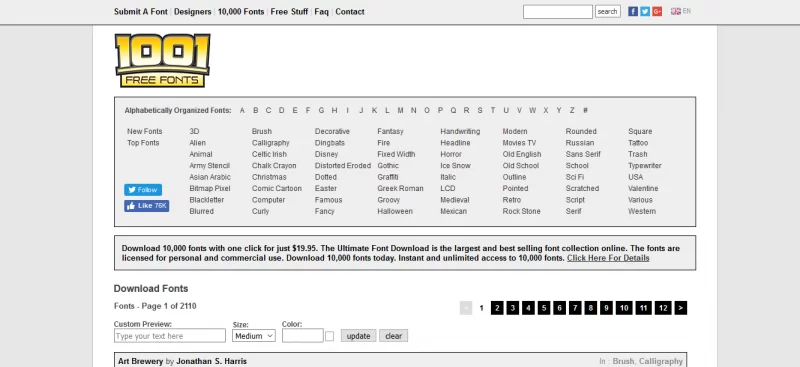Open the Distorted Eroded font category
This screenshot has width=800, height=367.
point(343,165)
